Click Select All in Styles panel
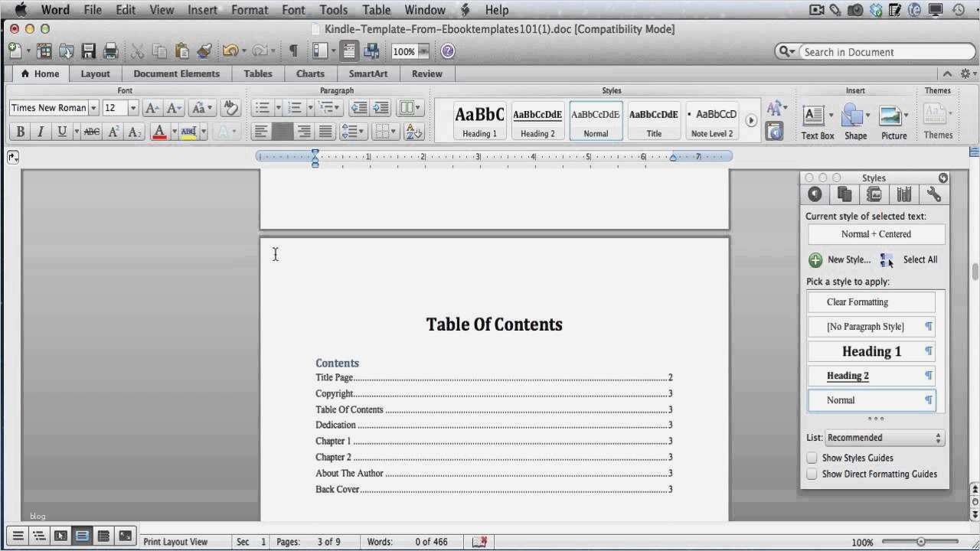The width and height of the screenshot is (980, 551). coord(920,259)
